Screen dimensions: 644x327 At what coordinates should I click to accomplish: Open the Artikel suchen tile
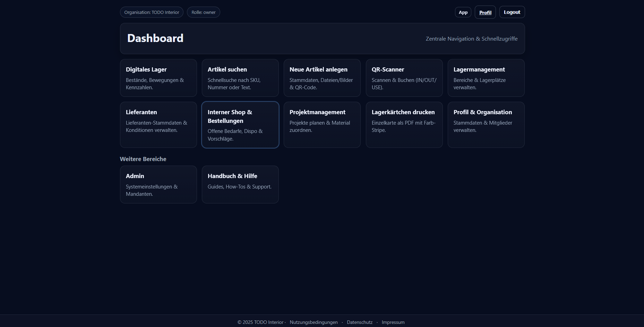(x=240, y=78)
